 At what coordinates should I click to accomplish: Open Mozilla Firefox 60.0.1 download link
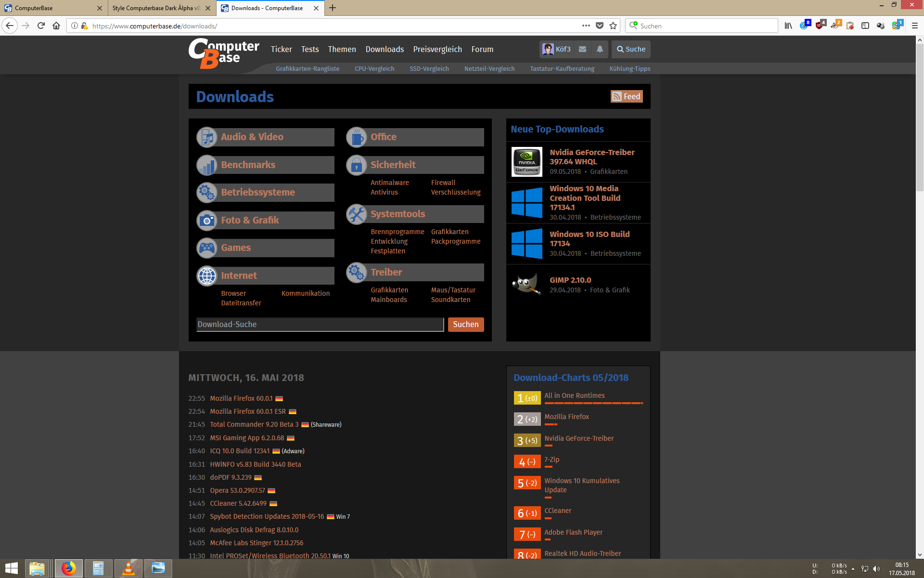(241, 398)
